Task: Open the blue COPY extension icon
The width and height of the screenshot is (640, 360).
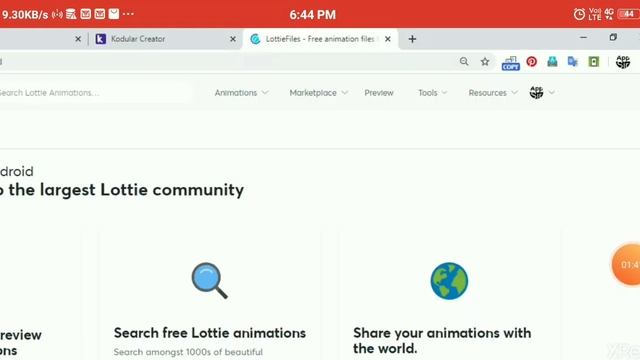Action: coord(511,63)
